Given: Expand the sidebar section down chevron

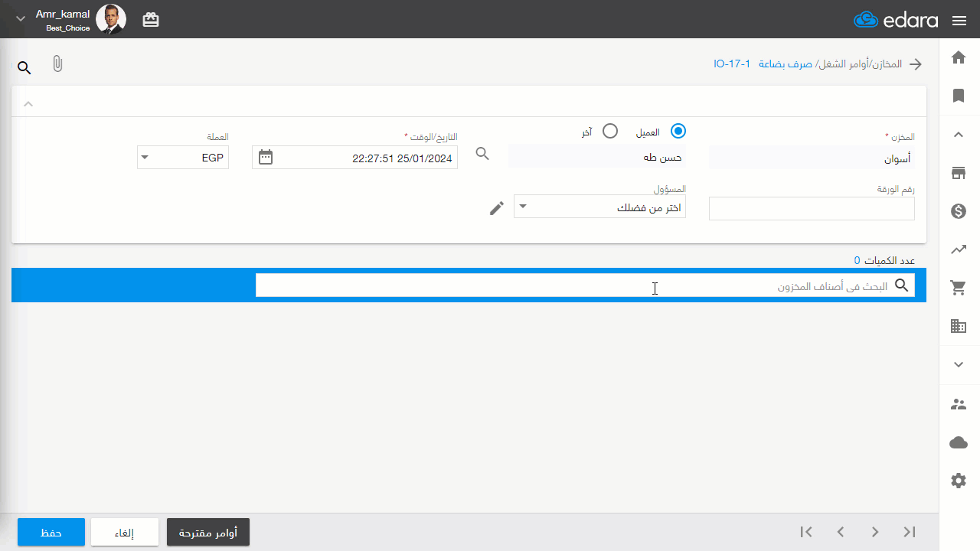Looking at the screenshot, I should pos(959,365).
